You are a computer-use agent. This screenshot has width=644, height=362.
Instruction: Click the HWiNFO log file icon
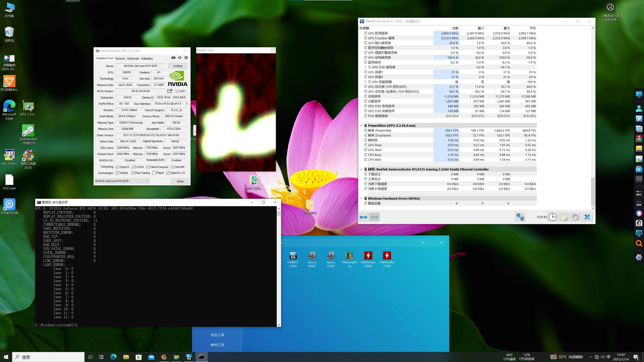pos(564,217)
